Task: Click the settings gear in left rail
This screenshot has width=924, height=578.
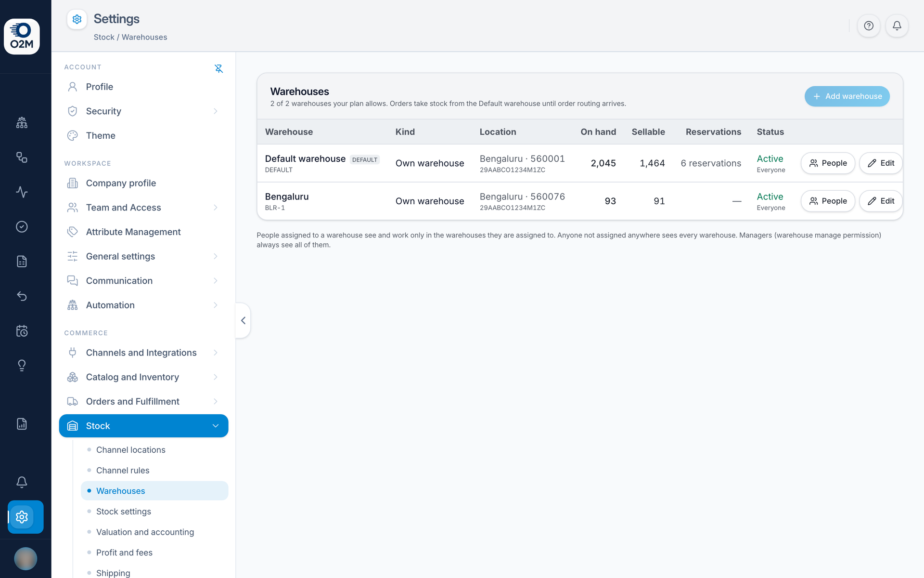Action: (22, 517)
